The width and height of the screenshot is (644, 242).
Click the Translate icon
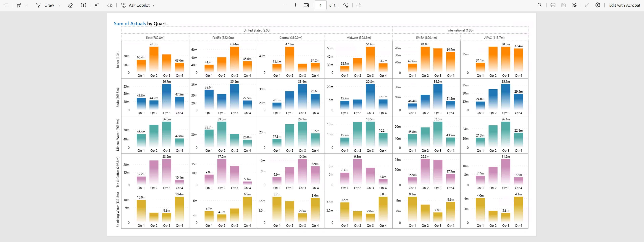pyautogui.click(x=110, y=5)
